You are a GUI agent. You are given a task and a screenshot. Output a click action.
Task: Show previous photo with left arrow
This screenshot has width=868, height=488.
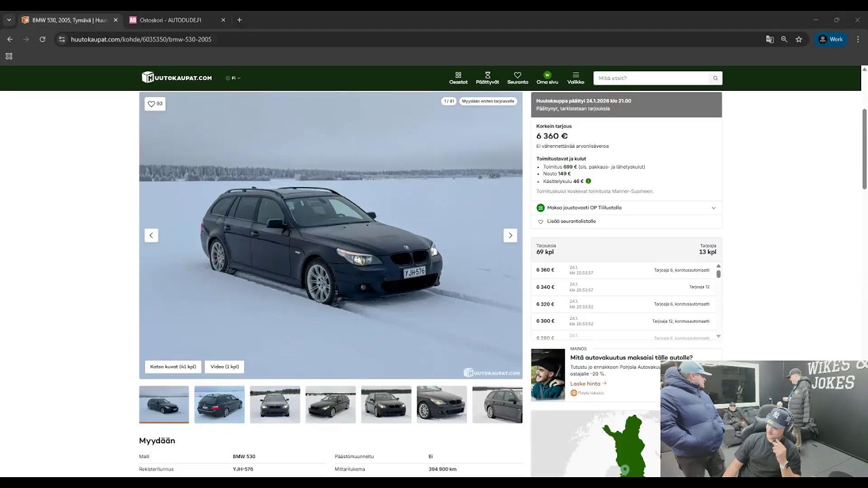(151, 235)
